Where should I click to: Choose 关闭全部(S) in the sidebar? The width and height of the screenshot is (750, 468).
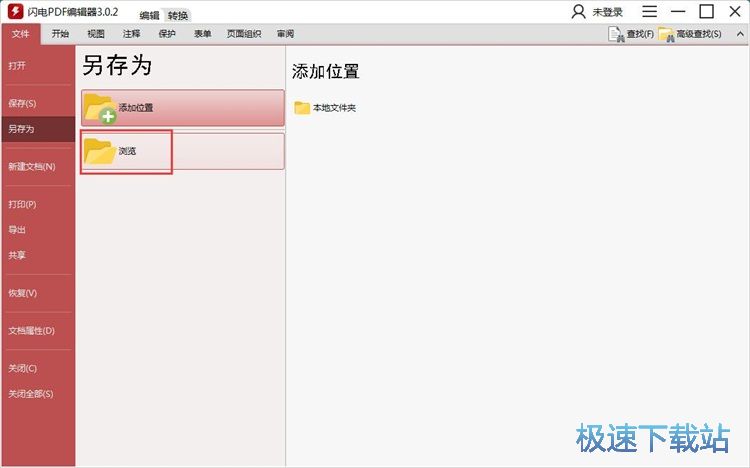click(38, 394)
